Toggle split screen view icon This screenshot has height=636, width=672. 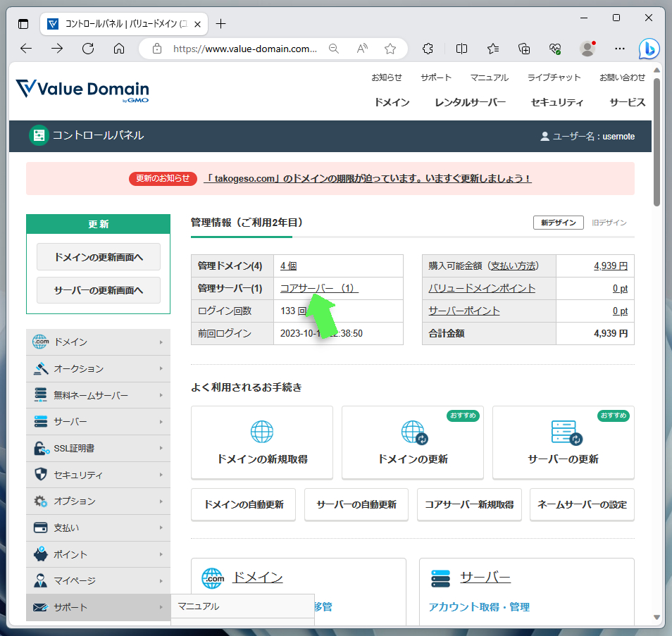click(x=461, y=49)
